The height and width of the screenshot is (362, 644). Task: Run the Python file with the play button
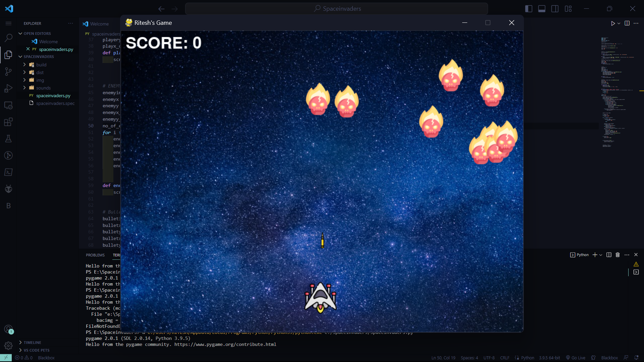click(613, 23)
